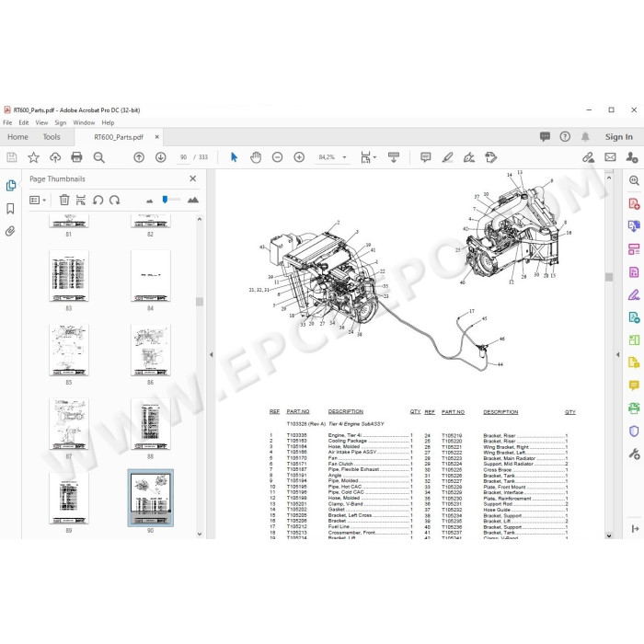
Task: Open Protect shield tool
Action: click(634, 431)
